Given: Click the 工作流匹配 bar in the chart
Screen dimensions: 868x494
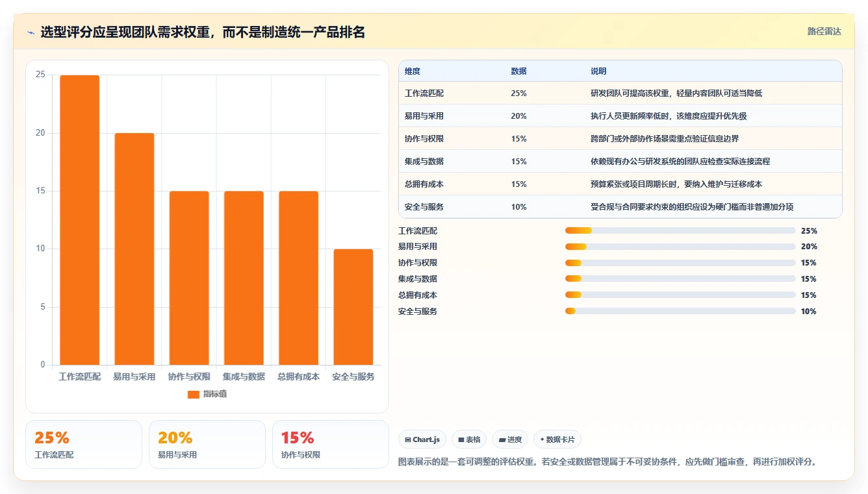Looking at the screenshot, I should click(x=80, y=220).
